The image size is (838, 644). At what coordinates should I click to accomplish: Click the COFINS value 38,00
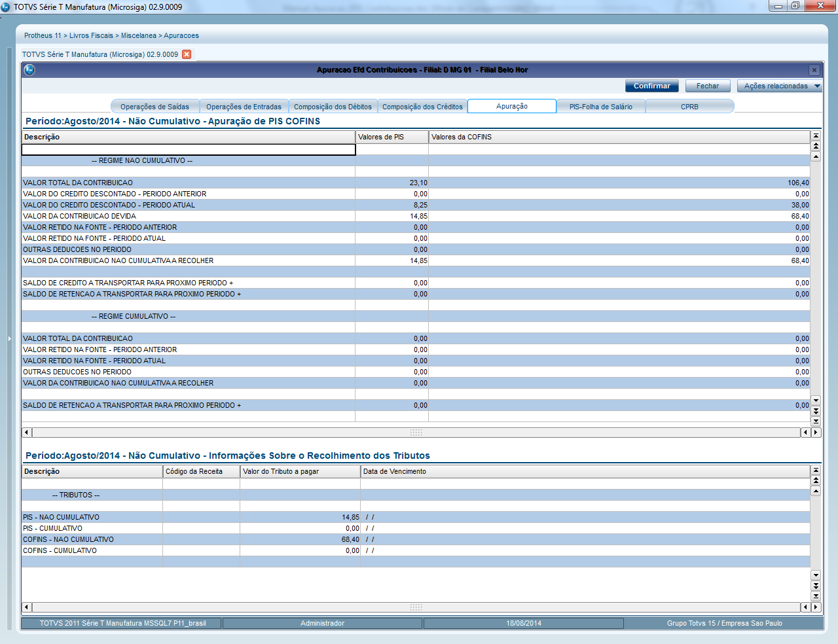tap(800, 205)
